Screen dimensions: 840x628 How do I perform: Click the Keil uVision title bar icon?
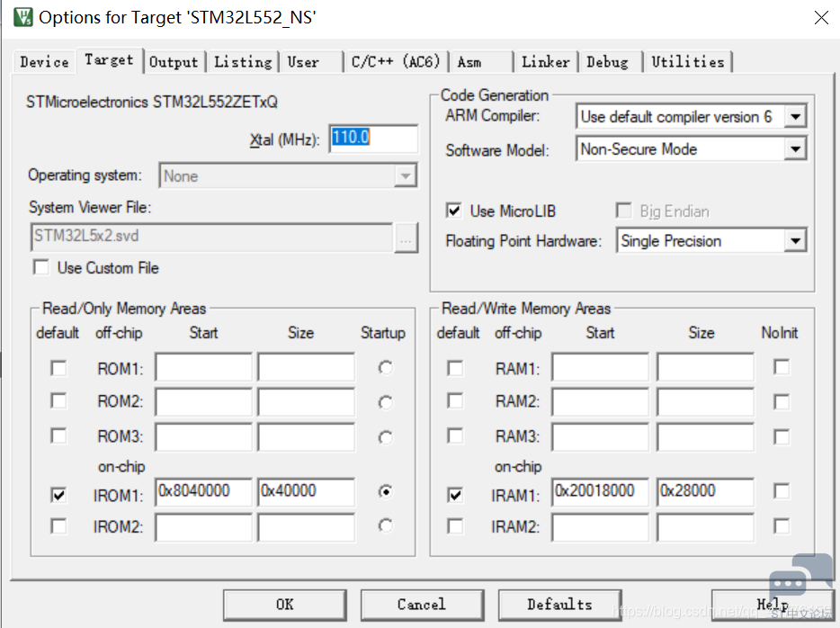coord(23,17)
